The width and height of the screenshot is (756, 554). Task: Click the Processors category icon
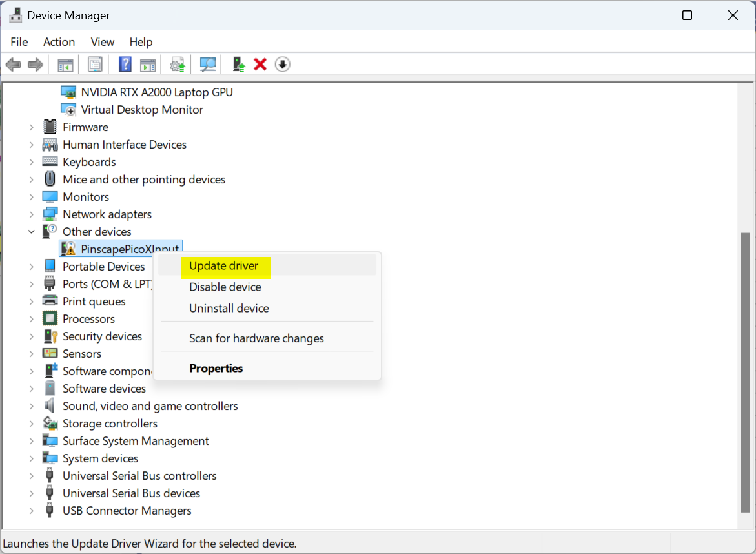click(50, 319)
